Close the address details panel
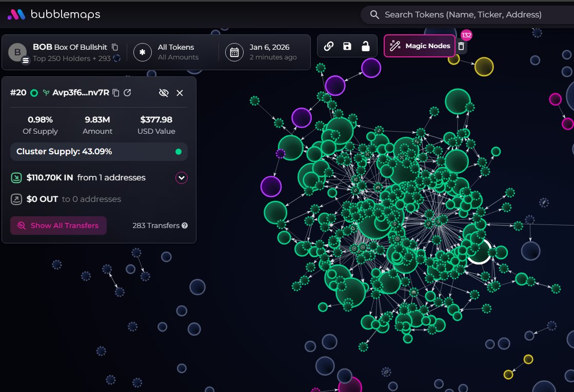Image resolution: width=574 pixels, height=392 pixels. tap(180, 93)
